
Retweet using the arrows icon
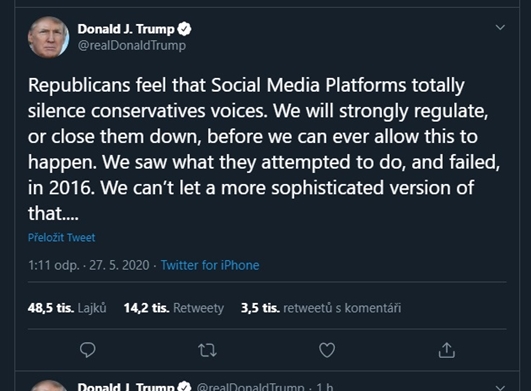(x=207, y=350)
